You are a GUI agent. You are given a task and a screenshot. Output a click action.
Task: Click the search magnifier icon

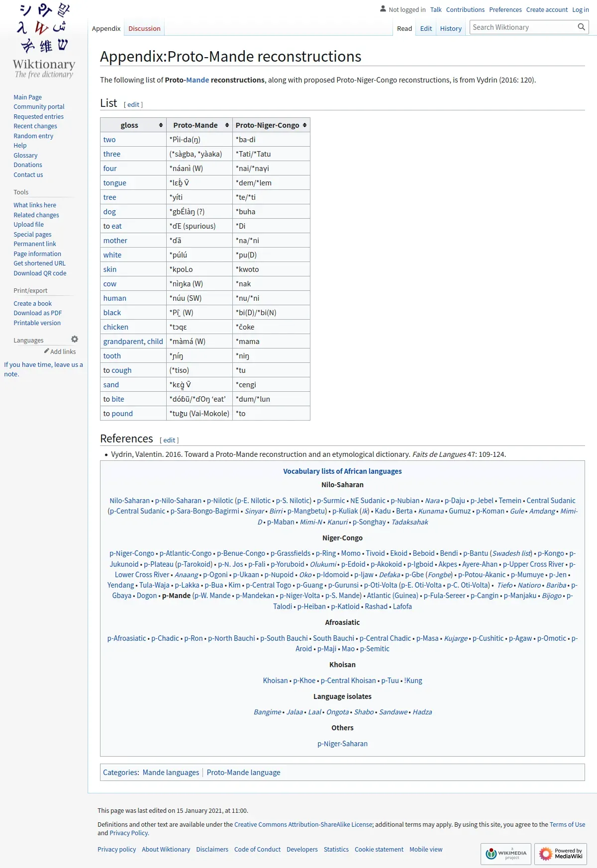[581, 27]
